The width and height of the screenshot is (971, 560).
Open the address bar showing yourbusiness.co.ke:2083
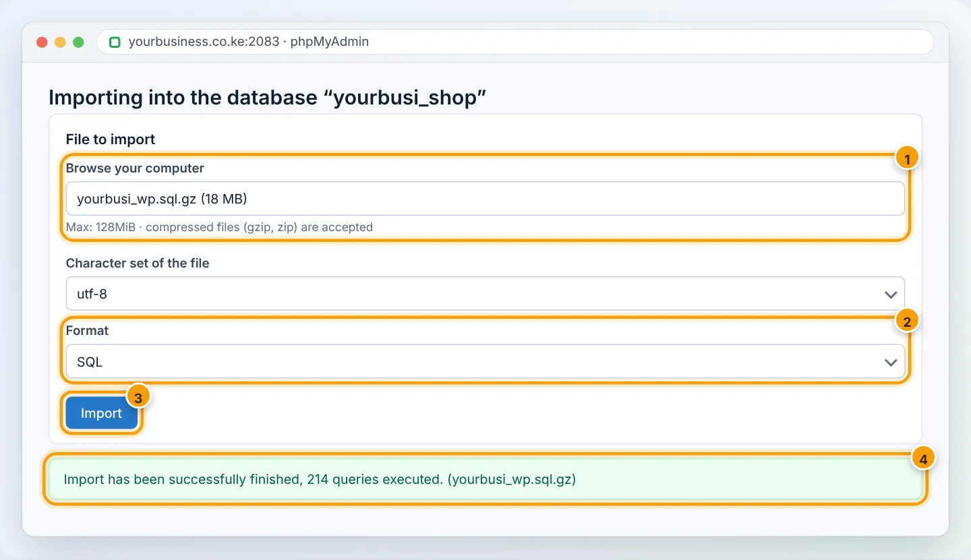tap(515, 42)
